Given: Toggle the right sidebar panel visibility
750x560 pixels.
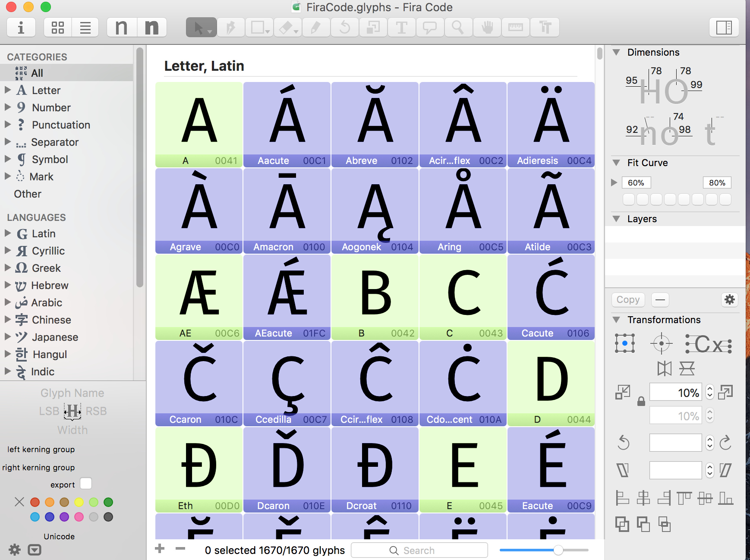Looking at the screenshot, I should (x=724, y=27).
